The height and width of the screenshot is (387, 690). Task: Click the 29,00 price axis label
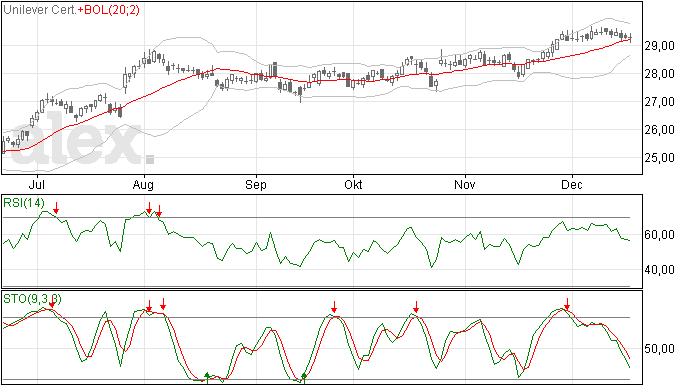659,46
